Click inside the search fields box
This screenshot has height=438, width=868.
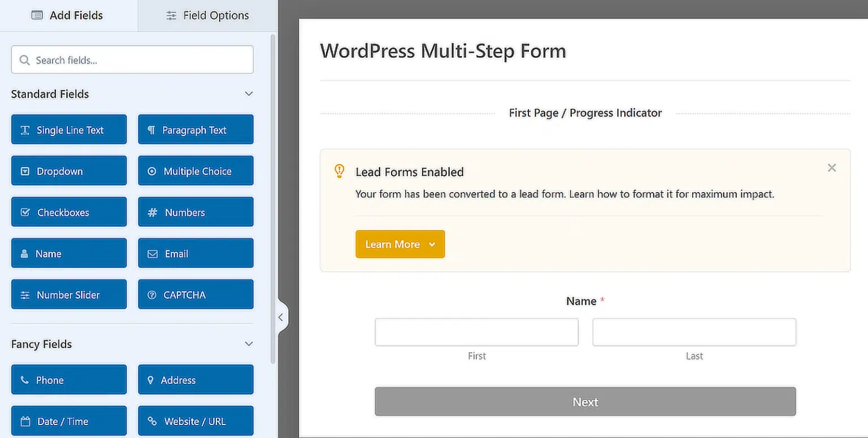132,59
